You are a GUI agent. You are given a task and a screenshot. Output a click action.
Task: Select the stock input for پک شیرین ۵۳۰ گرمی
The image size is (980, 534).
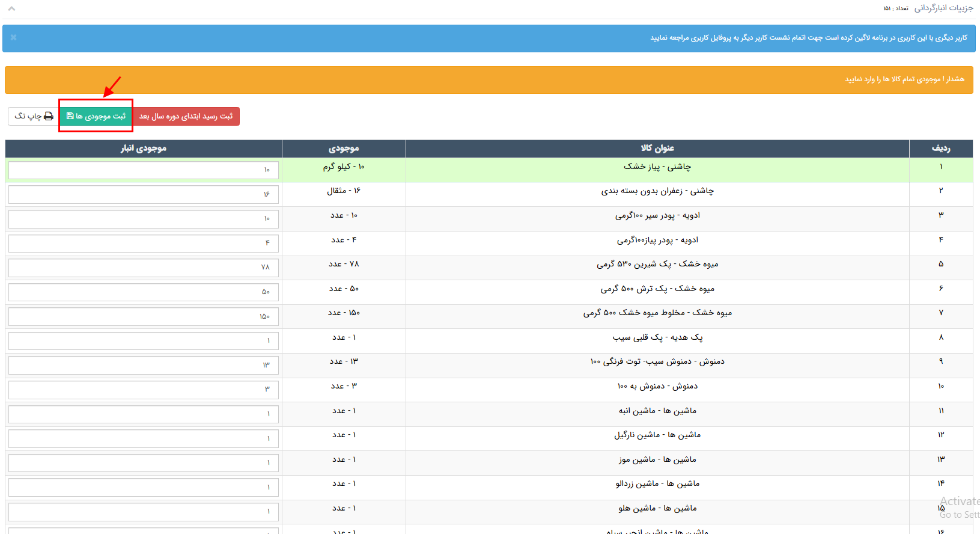pos(143,268)
